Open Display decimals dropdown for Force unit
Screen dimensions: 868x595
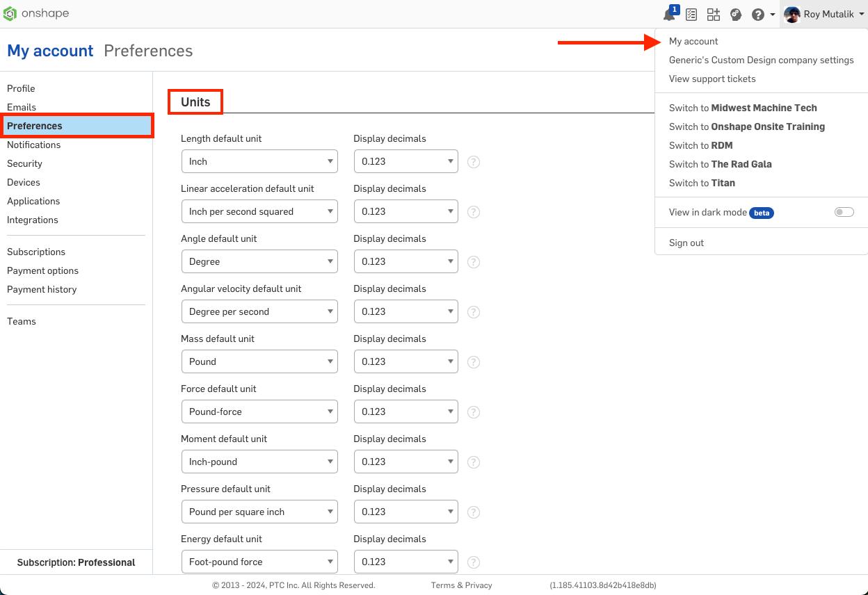[405, 411]
